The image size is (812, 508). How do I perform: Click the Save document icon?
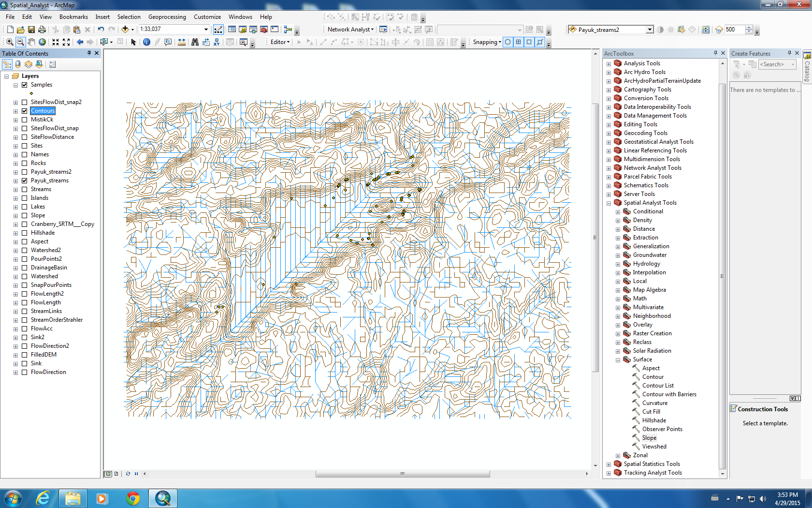(31, 30)
